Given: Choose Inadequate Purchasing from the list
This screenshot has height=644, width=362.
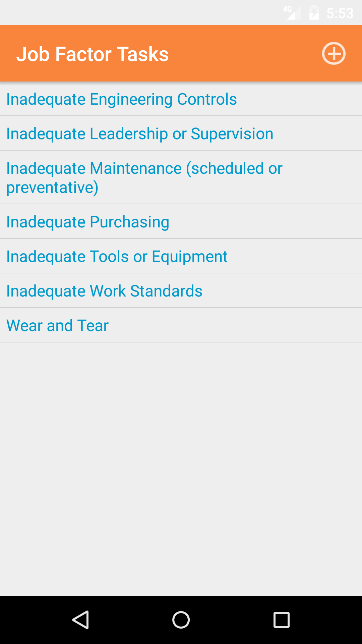Looking at the screenshot, I should [x=88, y=222].
